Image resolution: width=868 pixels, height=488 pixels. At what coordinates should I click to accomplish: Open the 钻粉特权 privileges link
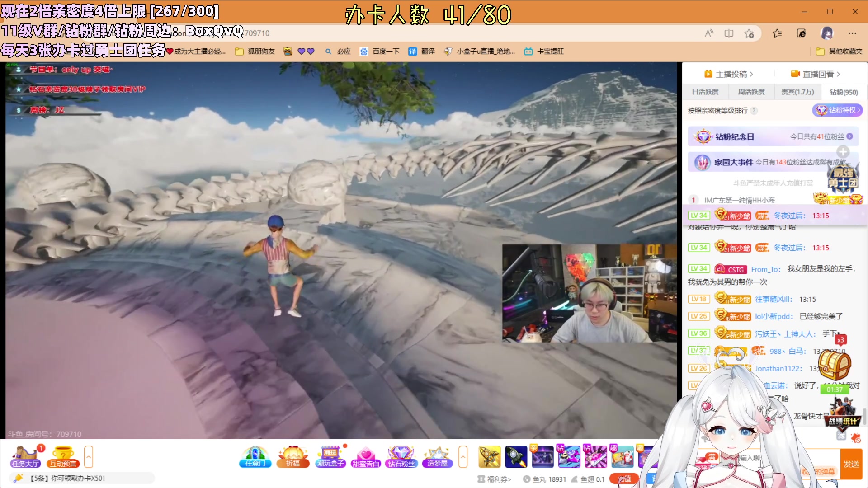tap(837, 110)
